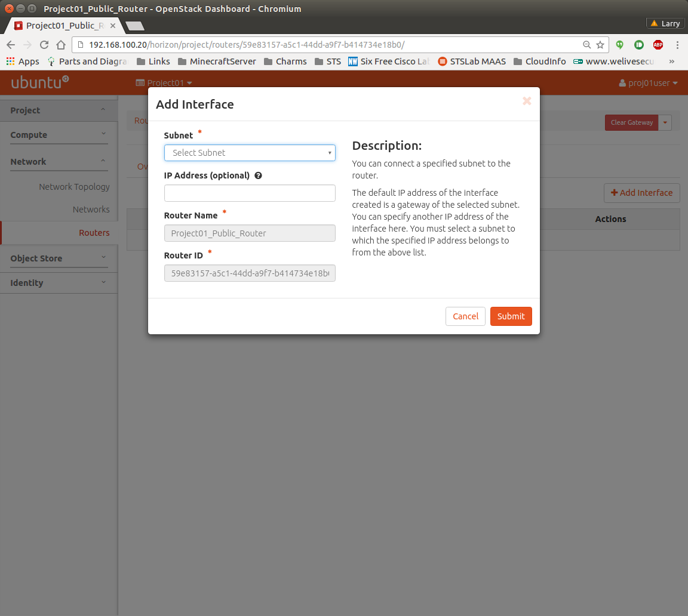Bookmark this page with the star icon

600,45
